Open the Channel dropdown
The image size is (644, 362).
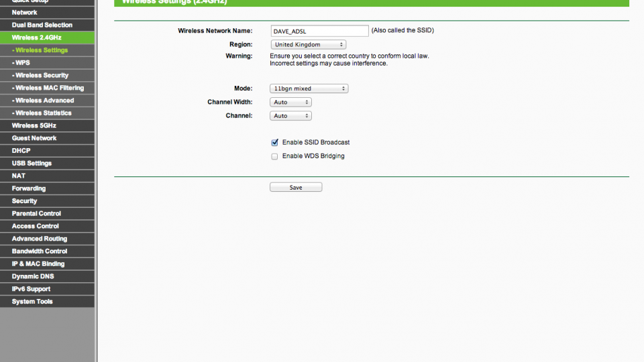pyautogui.click(x=290, y=116)
